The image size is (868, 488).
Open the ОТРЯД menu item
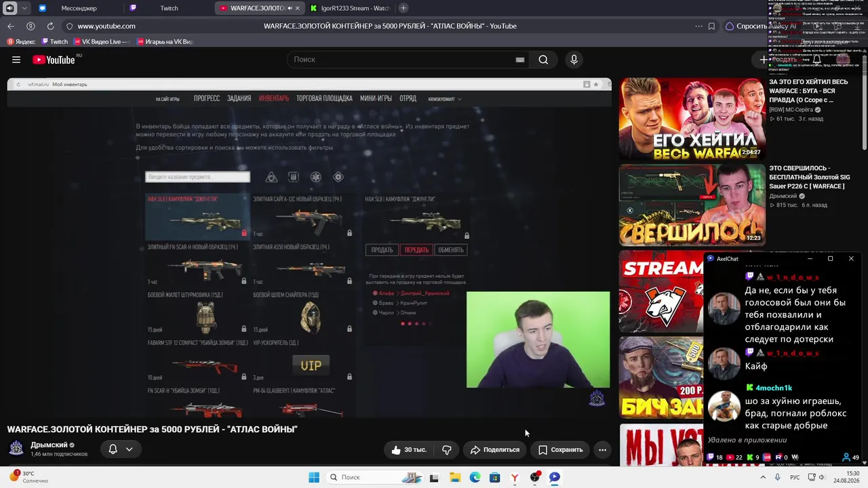tap(408, 98)
